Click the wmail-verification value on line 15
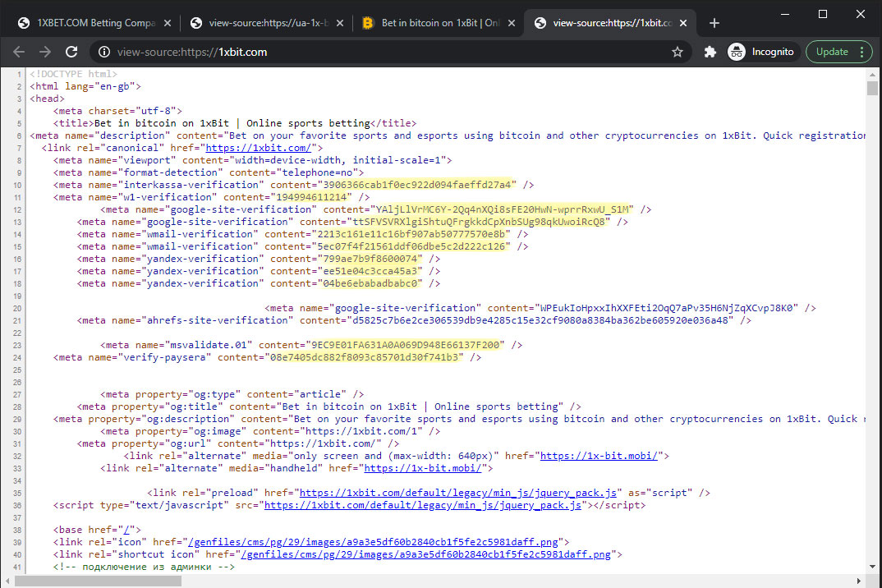882x588 pixels. click(411, 246)
